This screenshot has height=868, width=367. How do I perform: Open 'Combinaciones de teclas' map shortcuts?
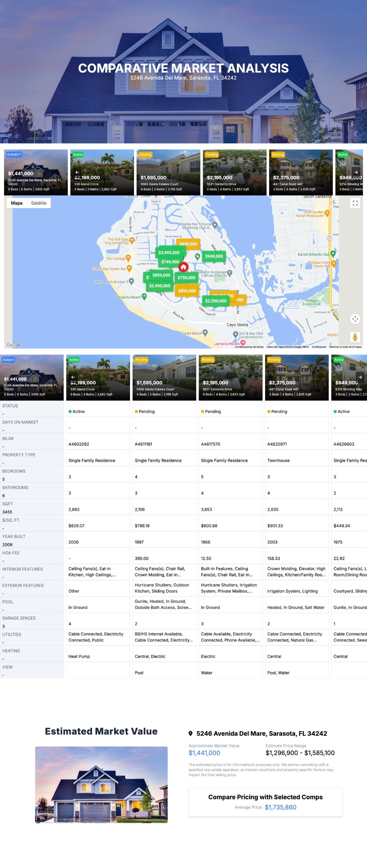pos(249,347)
